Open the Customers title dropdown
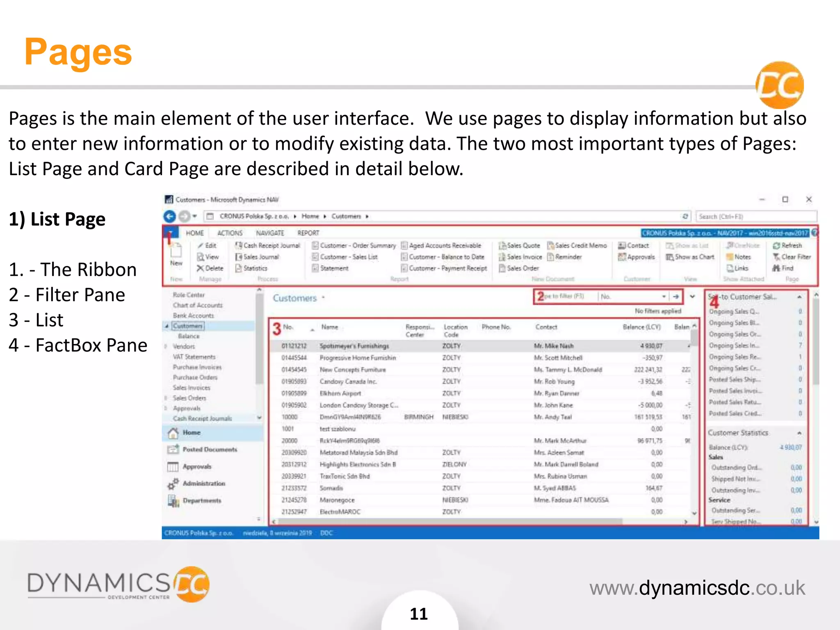The height and width of the screenshot is (630, 840). (x=323, y=298)
